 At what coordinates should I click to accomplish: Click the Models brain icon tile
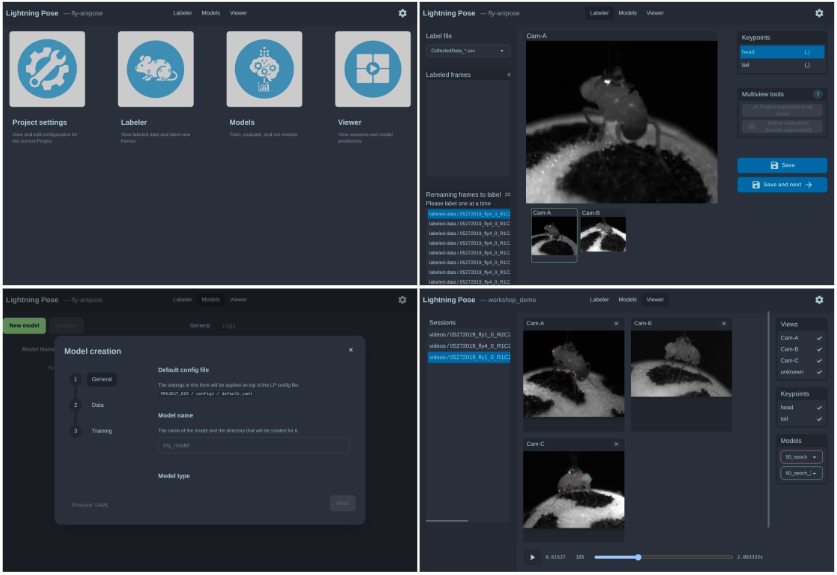[264, 69]
